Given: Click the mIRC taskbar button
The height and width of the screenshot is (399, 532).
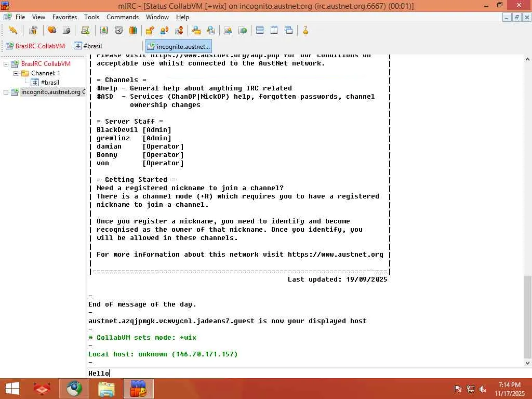Looking at the screenshot, I should point(139,389).
